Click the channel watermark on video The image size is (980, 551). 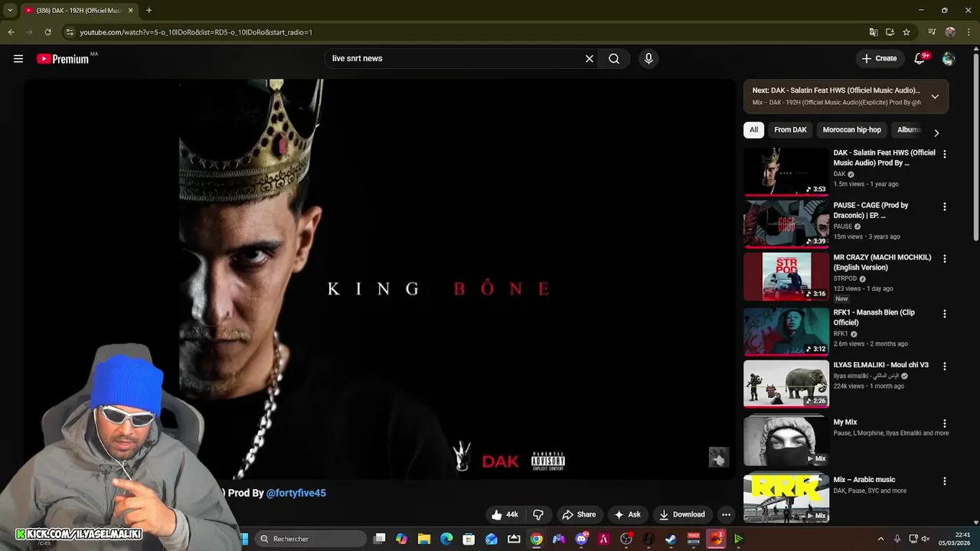click(x=718, y=457)
